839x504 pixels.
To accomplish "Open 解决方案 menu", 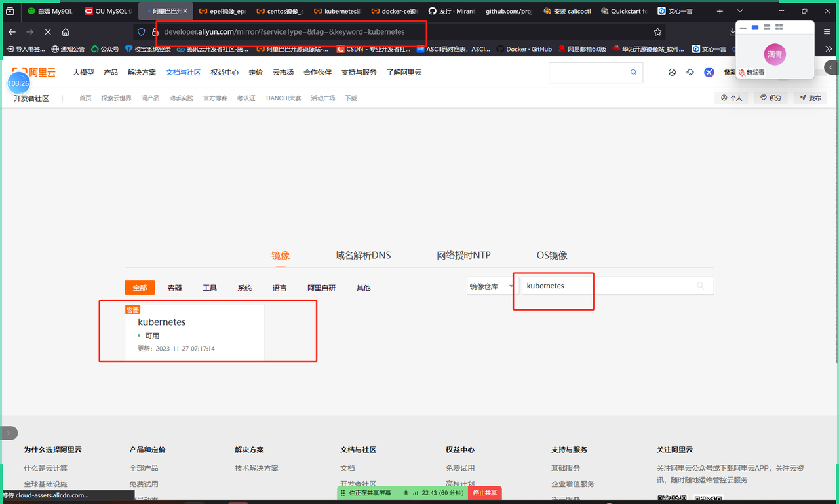I will click(x=142, y=73).
